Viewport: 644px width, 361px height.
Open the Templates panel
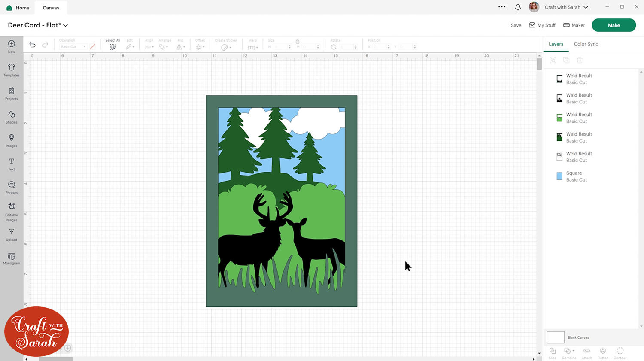tap(12, 70)
